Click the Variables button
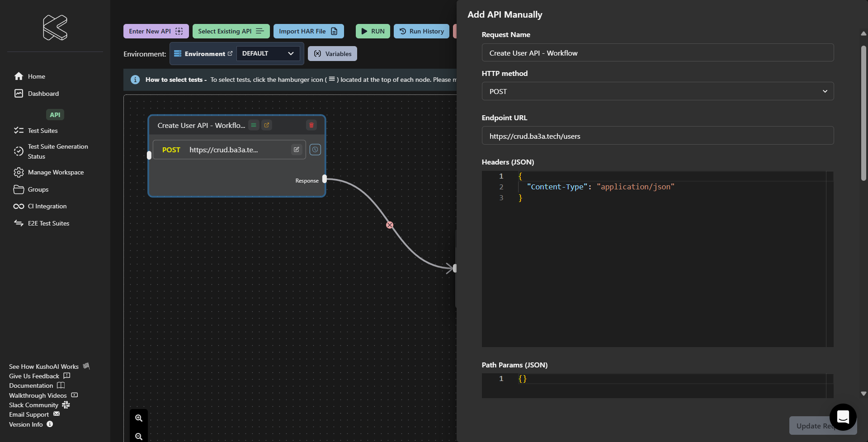 [332, 54]
